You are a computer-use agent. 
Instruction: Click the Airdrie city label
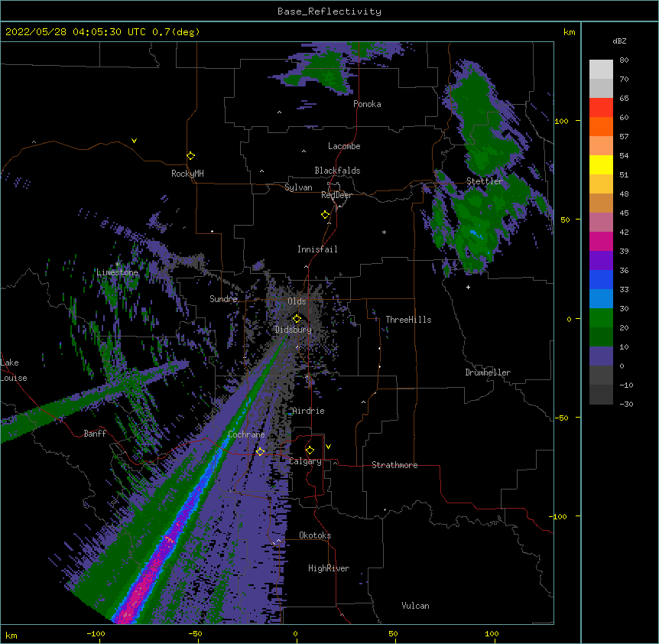coord(309,411)
